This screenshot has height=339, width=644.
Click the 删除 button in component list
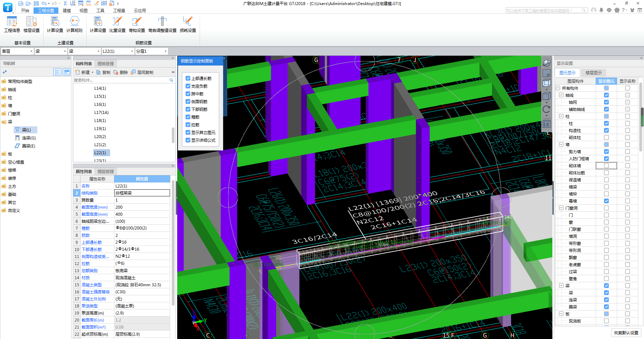(121, 73)
